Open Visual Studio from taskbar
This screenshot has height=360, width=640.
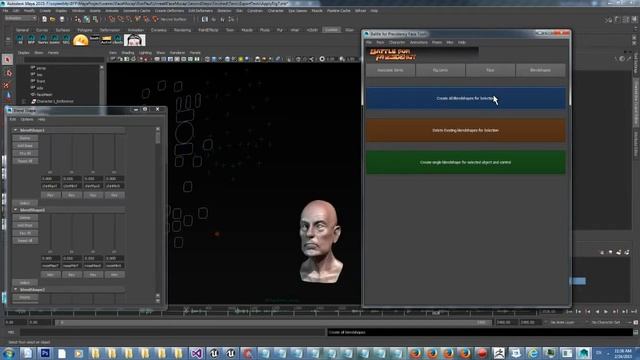(x=197, y=353)
